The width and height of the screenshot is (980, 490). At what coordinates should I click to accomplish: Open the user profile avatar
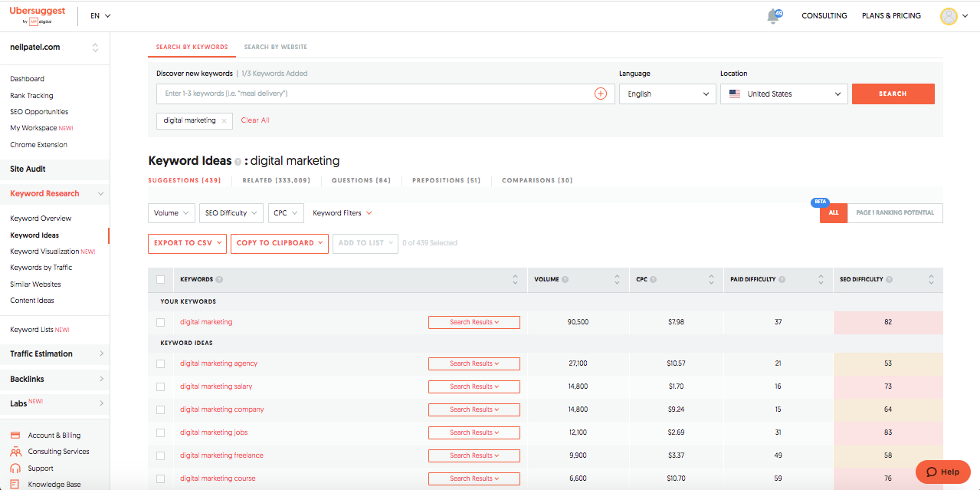click(949, 16)
